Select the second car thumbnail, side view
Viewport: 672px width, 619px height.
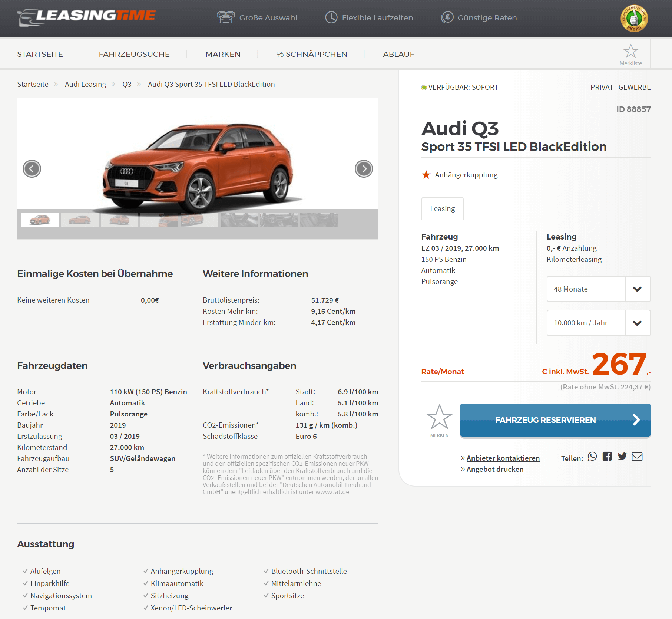[x=79, y=220]
